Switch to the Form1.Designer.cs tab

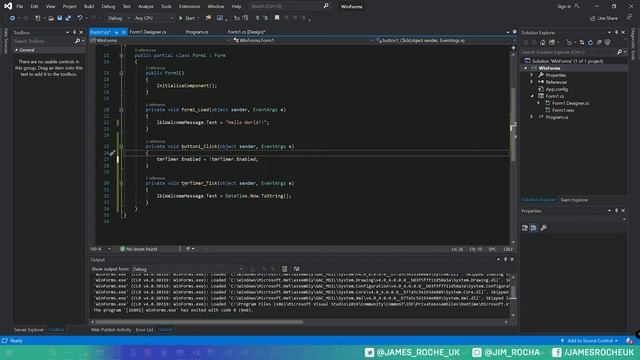coord(148,32)
